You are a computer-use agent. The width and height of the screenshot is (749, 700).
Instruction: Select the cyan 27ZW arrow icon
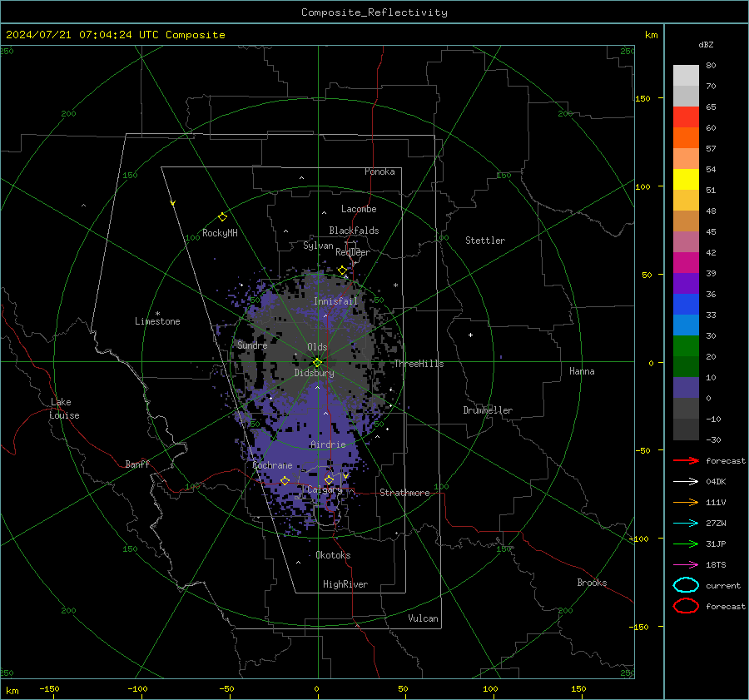point(686,524)
